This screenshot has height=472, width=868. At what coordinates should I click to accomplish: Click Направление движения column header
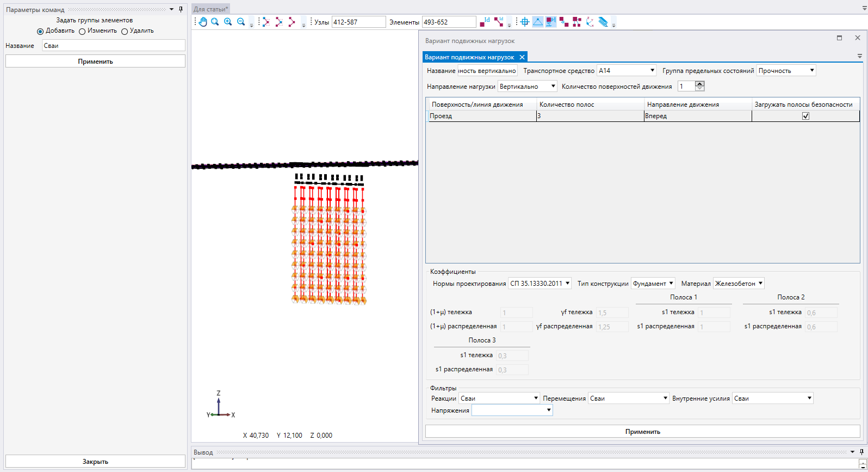click(698, 104)
